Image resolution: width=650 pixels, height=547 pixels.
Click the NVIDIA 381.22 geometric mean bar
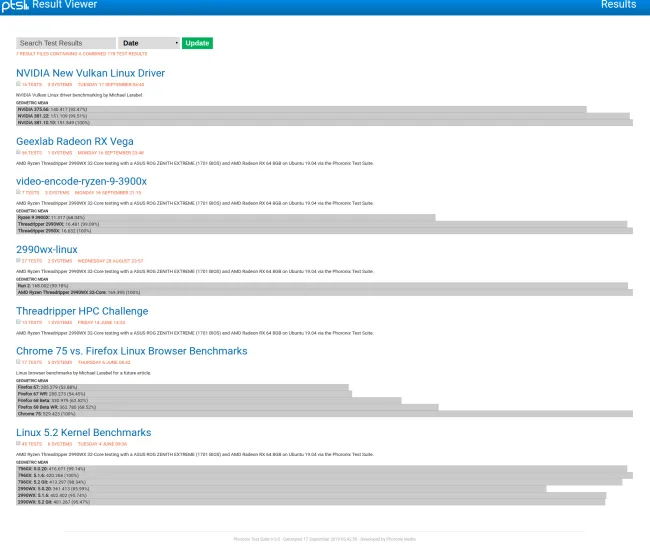[x=323, y=116]
